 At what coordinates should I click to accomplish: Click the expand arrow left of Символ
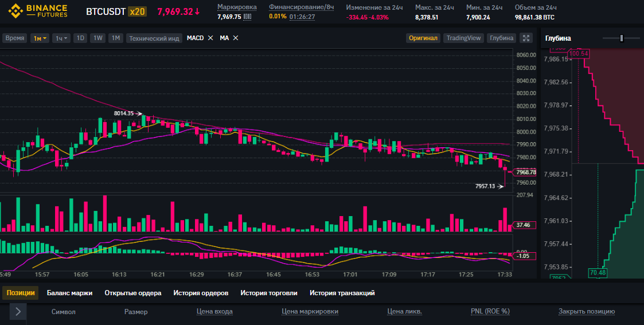pos(18,311)
